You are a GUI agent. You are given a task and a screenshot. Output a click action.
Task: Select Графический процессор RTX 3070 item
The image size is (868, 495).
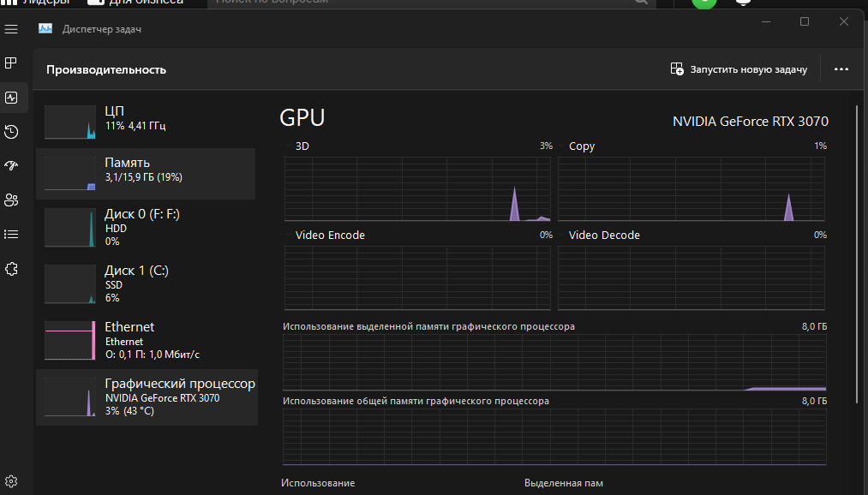click(x=147, y=397)
